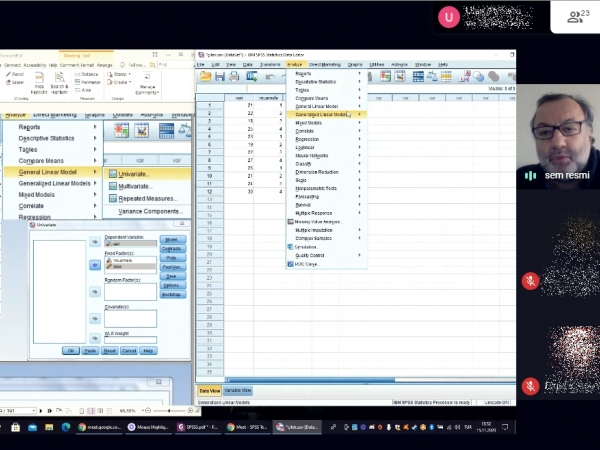The height and width of the screenshot is (450, 600).
Task: Click the Print icon in SPSS toolbar
Action: point(234,77)
